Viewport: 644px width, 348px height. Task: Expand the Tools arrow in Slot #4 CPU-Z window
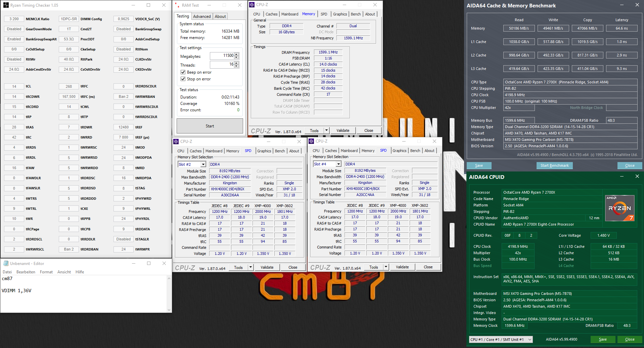(386, 267)
